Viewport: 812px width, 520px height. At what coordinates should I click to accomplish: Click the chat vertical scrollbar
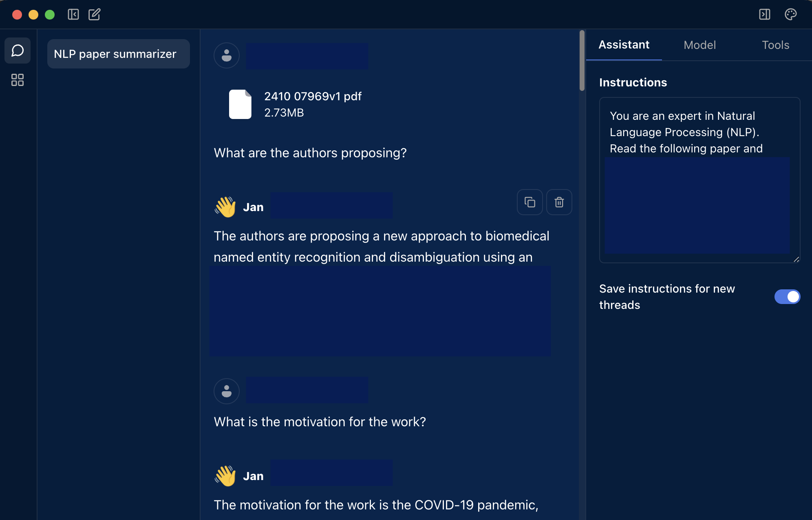582,61
